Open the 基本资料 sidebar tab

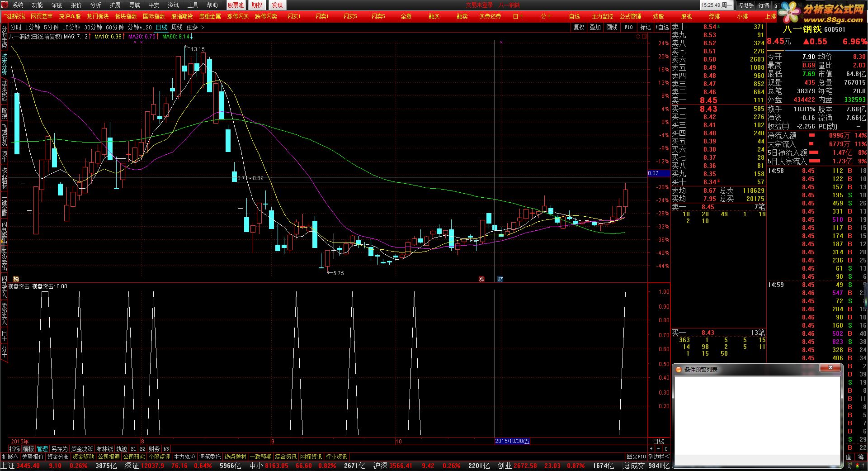coord(4,91)
